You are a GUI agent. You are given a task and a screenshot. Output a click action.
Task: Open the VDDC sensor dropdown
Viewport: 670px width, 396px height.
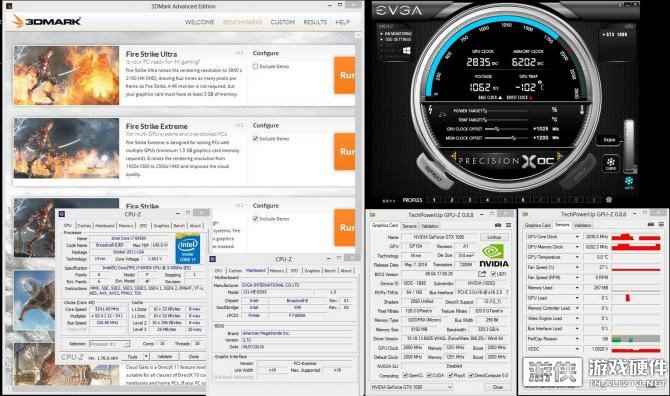click(577, 349)
